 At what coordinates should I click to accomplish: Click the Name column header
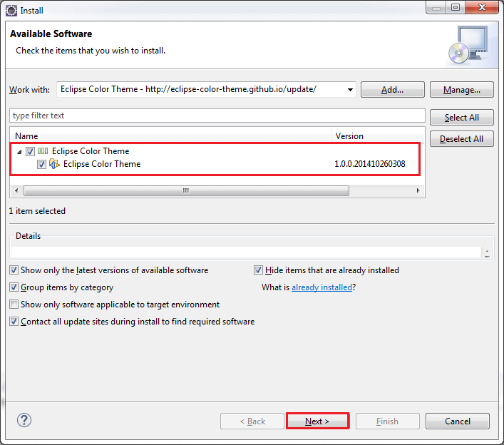(x=170, y=136)
